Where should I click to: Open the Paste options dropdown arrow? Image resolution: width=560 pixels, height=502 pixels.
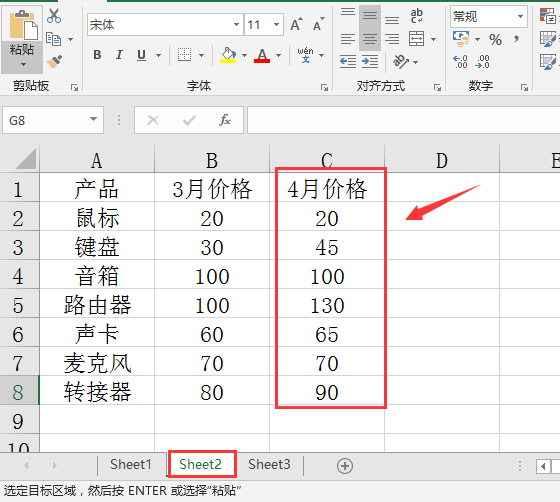(x=23, y=64)
